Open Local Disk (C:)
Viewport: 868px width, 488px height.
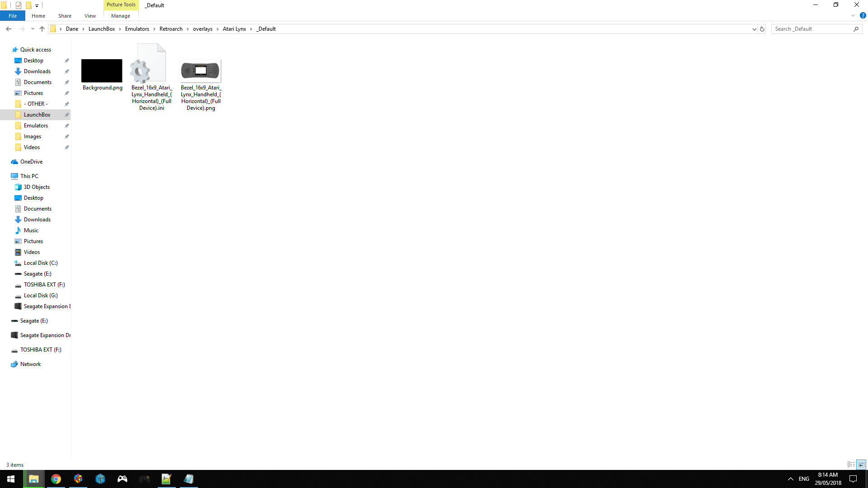(x=41, y=263)
